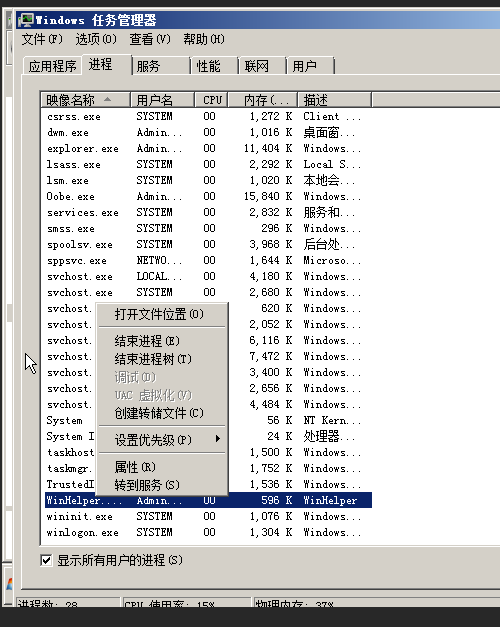Select the dwm.exe process row

[208, 132]
